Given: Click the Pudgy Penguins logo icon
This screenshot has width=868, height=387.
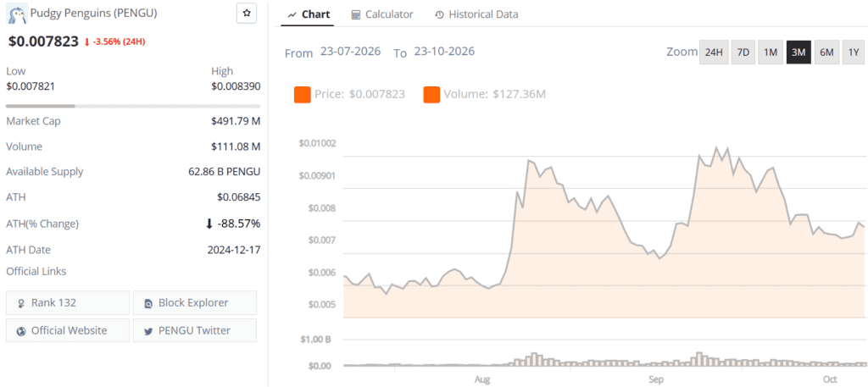Looking at the screenshot, I should click(x=17, y=14).
